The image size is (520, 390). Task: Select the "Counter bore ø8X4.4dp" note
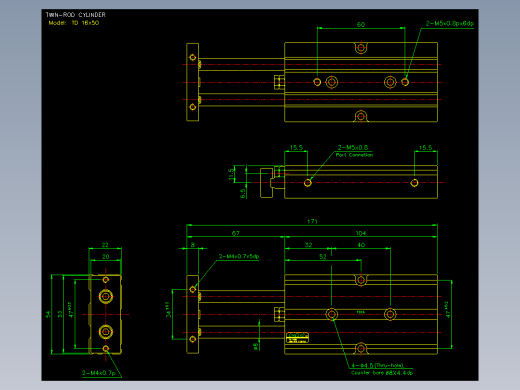click(382, 373)
